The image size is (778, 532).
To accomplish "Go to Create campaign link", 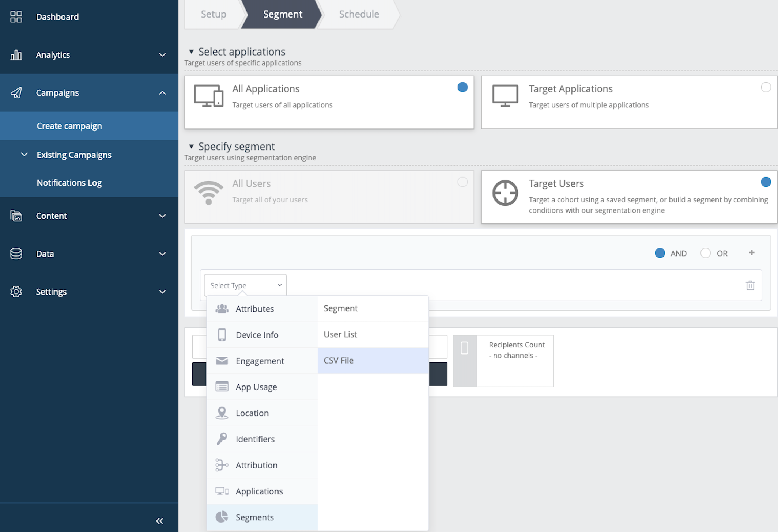I will 69,126.
